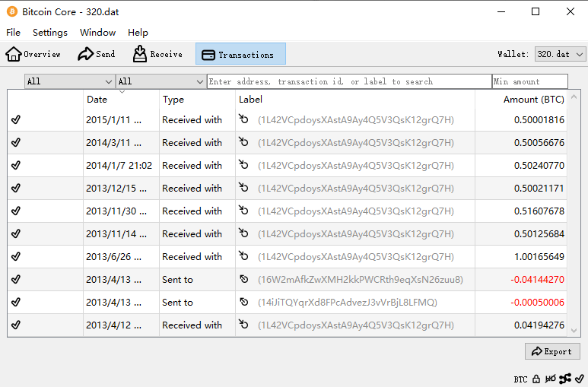
Task: Open the date filter dropdown
Action: (69, 81)
